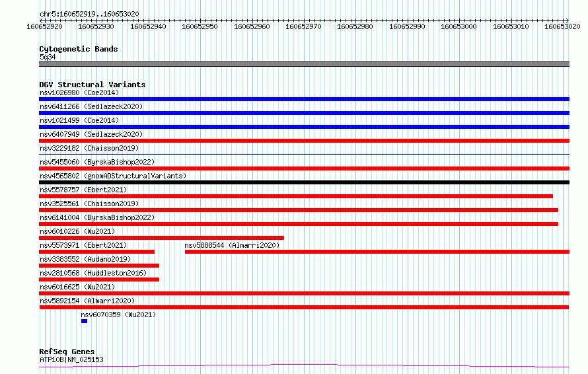Select the red bar under nsv2810568
Screen dimensions: 588x374
coord(99,280)
